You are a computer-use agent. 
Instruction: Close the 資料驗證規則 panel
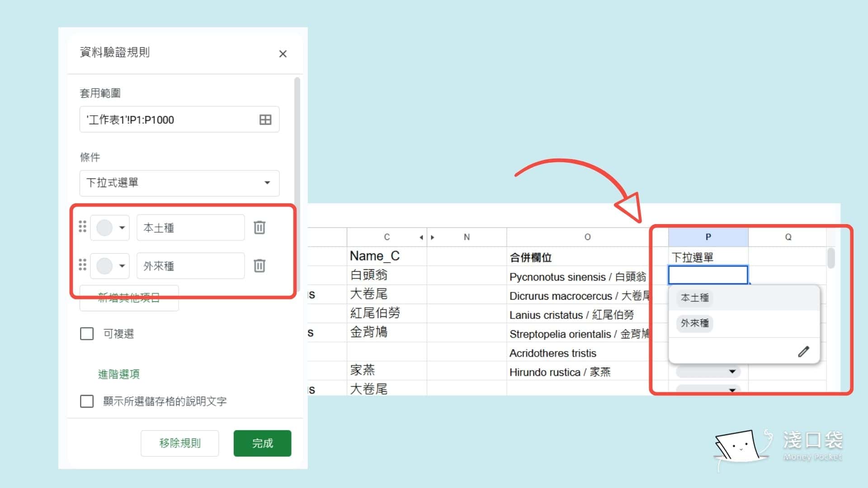(x=283, y=54)
